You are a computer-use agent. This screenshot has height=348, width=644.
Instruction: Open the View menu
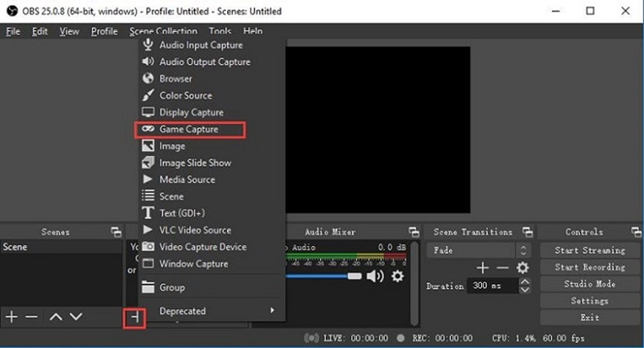(x=69, y=31)
